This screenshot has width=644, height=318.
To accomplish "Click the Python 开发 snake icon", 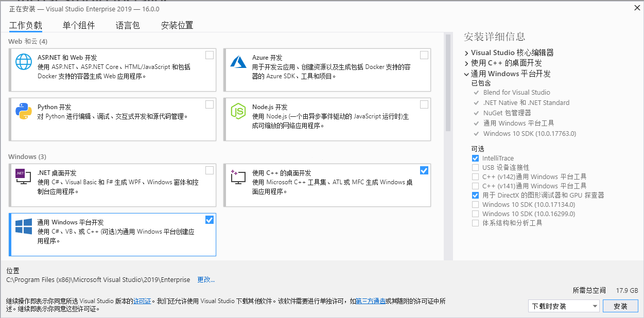I will point(23,110).
